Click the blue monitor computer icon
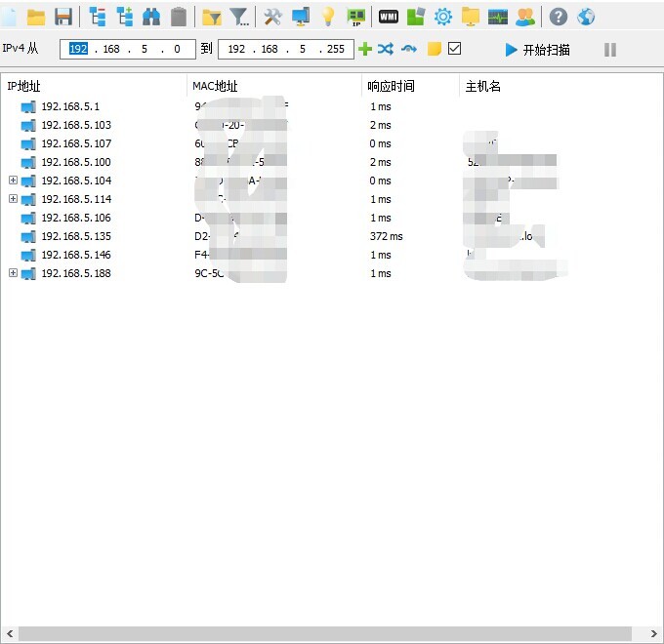Image resolution: width=664 pixels, height=644 pixels. (x=301, y=17)
